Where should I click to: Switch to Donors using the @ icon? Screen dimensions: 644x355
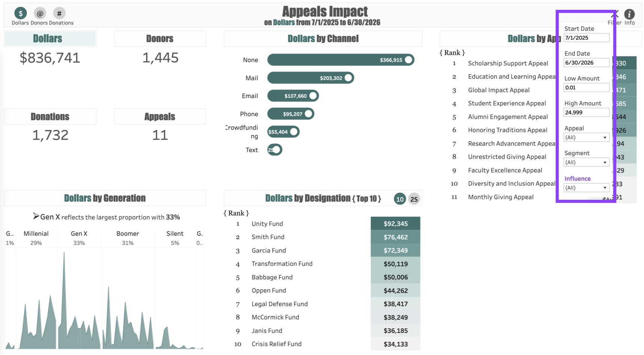click(40, 13)
